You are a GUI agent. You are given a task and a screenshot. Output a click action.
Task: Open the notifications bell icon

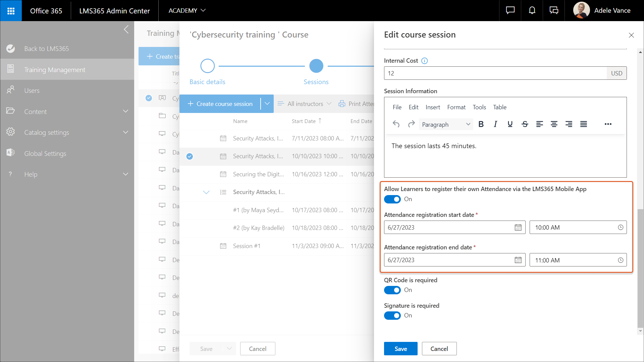click(x=532, y=10)
